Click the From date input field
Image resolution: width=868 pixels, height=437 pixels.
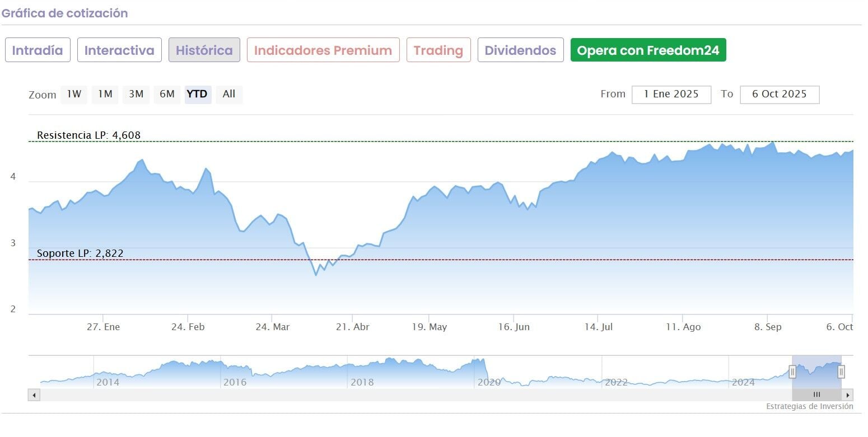click(671, 95)
